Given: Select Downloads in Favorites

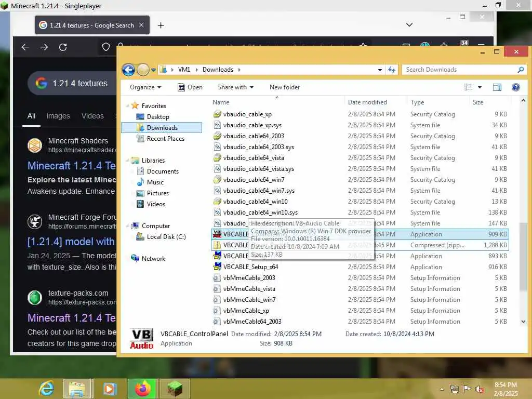Looking at the screenshot, I should 162,128.
